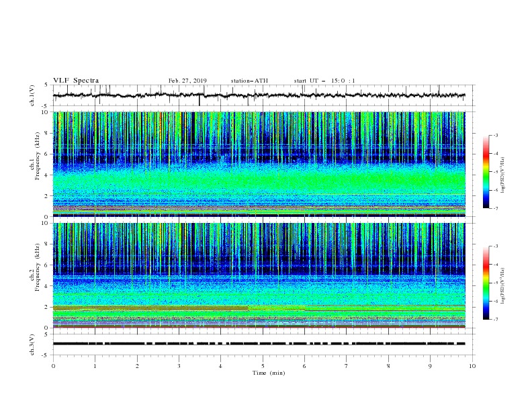Click time axis tick label "0"
The height and width of the screenshot is (411, 532).
[x=53, y=366]
